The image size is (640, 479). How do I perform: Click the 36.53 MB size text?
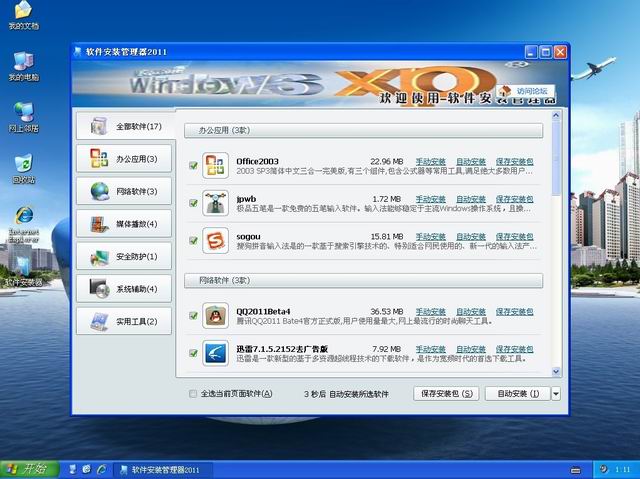click(x=387, y=312)
